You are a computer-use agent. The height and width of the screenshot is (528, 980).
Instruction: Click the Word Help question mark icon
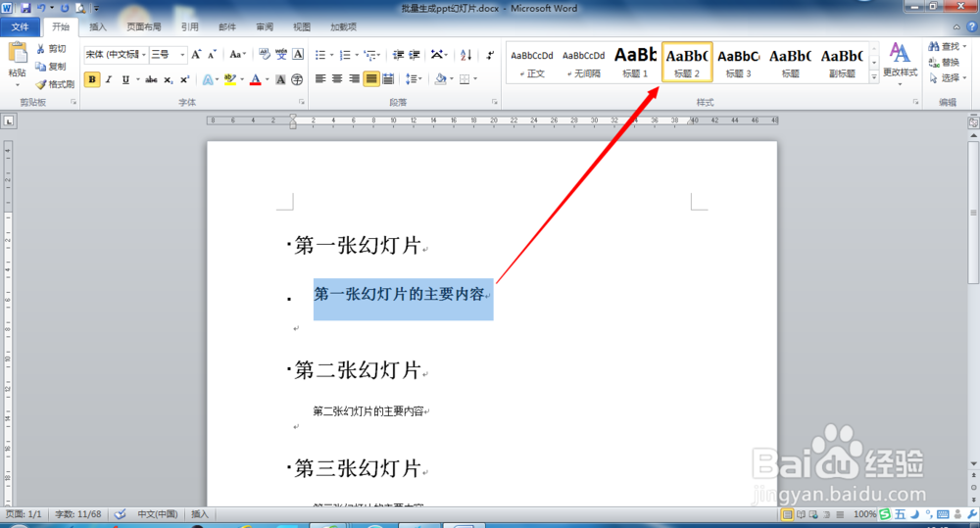tap(972, 26)
